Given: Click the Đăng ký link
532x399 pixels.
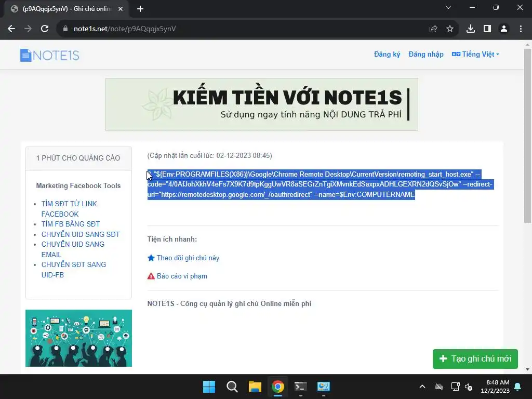Looking at the screenshot, I should point(387,54).
